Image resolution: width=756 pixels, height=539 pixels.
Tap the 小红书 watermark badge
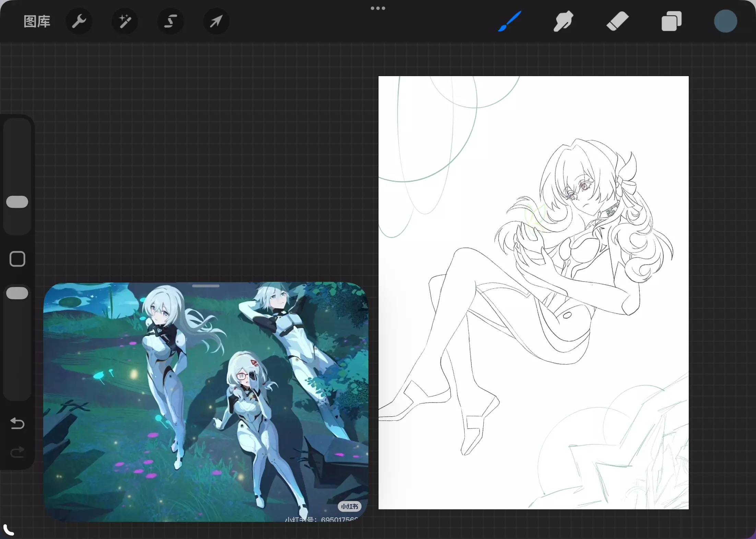(x=349, y=506)
